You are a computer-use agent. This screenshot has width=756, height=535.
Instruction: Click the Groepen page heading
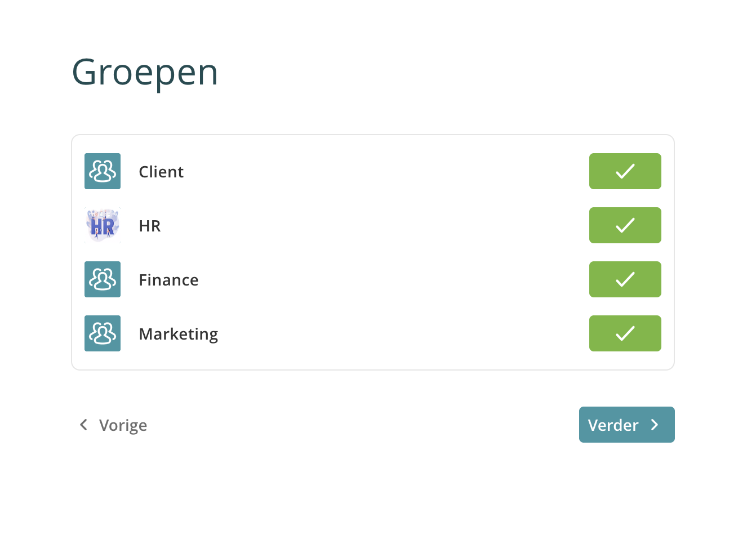(145, 73)
